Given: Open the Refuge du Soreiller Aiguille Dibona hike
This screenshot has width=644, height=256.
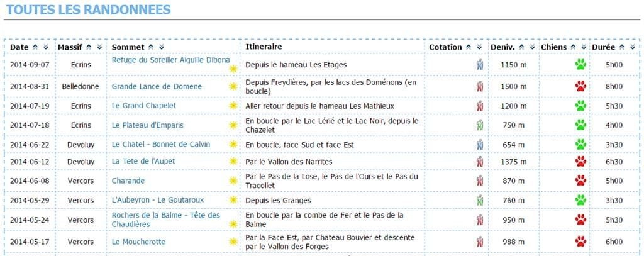Looking at the screenshot, I should 171,60.
